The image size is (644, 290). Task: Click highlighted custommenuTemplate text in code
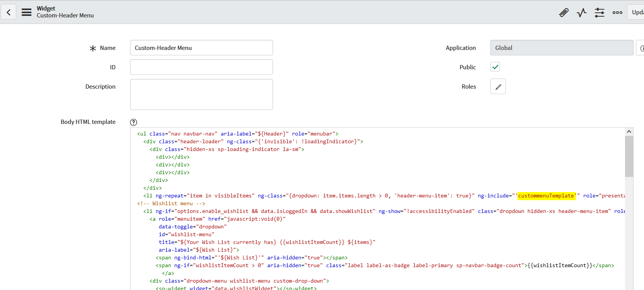pyautogui.click(x=546, y=196)
